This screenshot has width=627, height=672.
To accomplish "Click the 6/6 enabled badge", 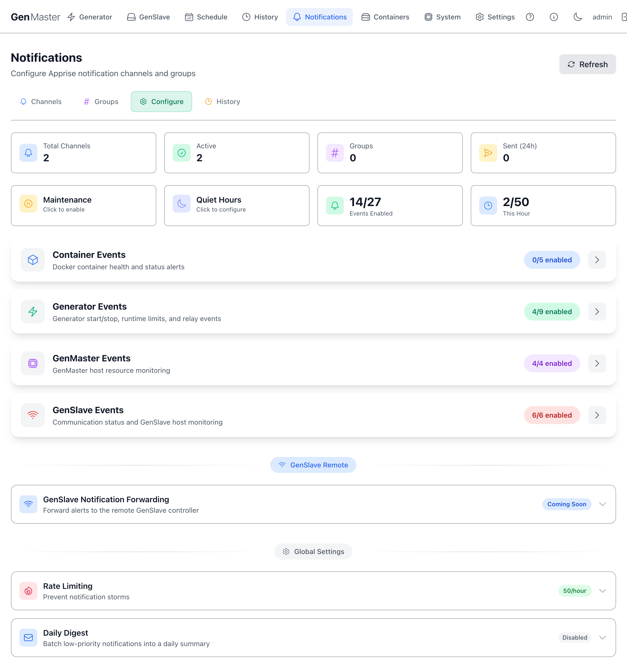I will point(552,415).
